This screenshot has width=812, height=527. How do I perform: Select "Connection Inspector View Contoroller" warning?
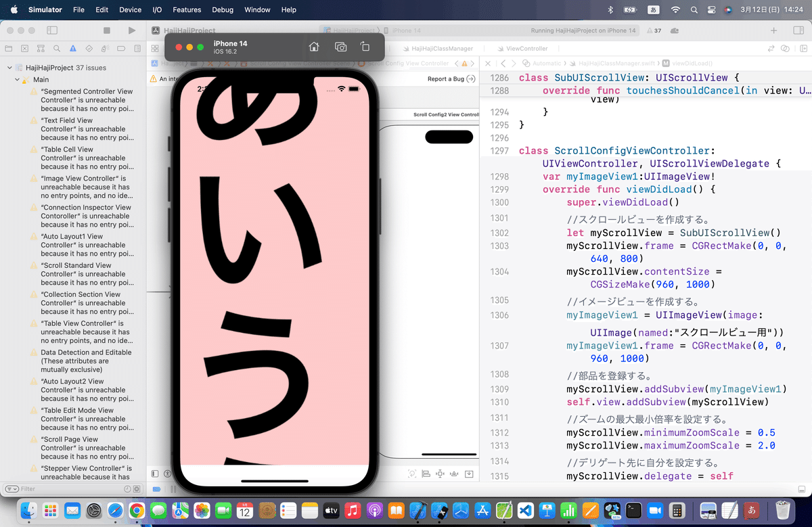coord(87,216)
